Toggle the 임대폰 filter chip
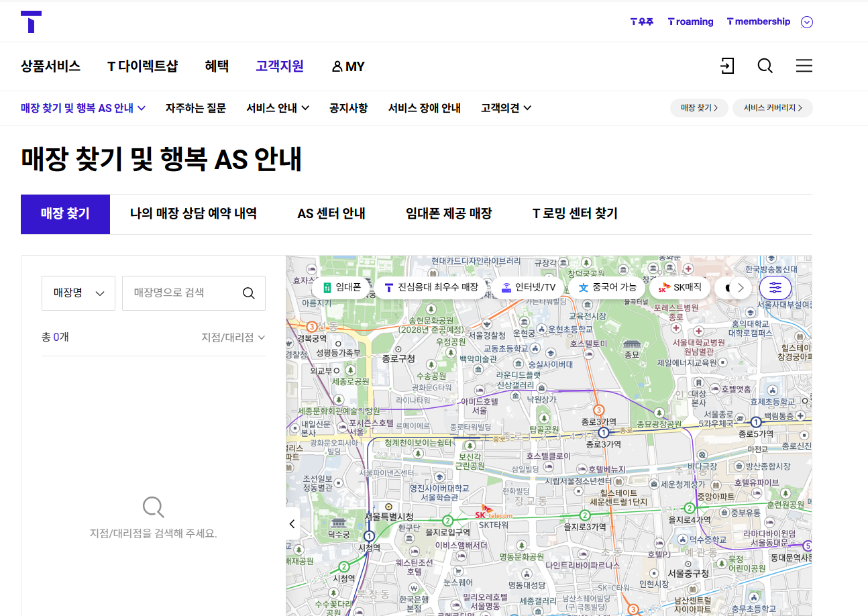 [x=341, y=287]
